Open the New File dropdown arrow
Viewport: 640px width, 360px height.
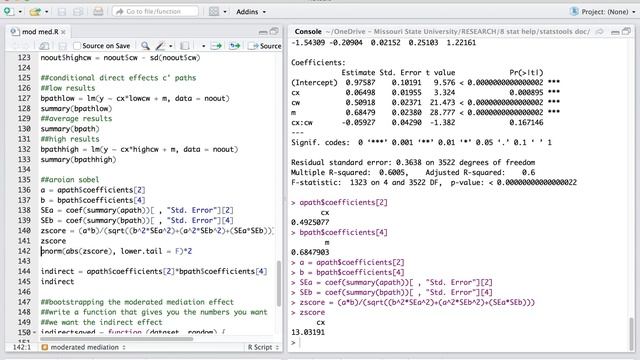[x=20, y=12]
